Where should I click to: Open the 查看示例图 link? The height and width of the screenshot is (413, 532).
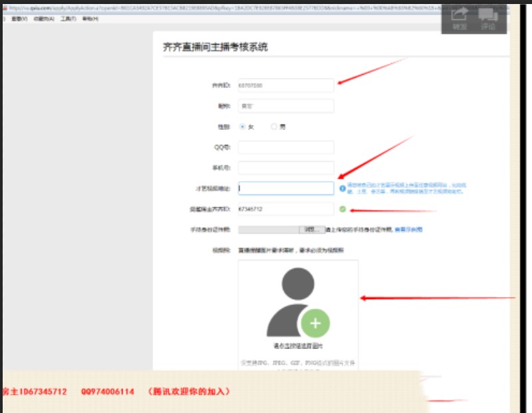(409, 230)
